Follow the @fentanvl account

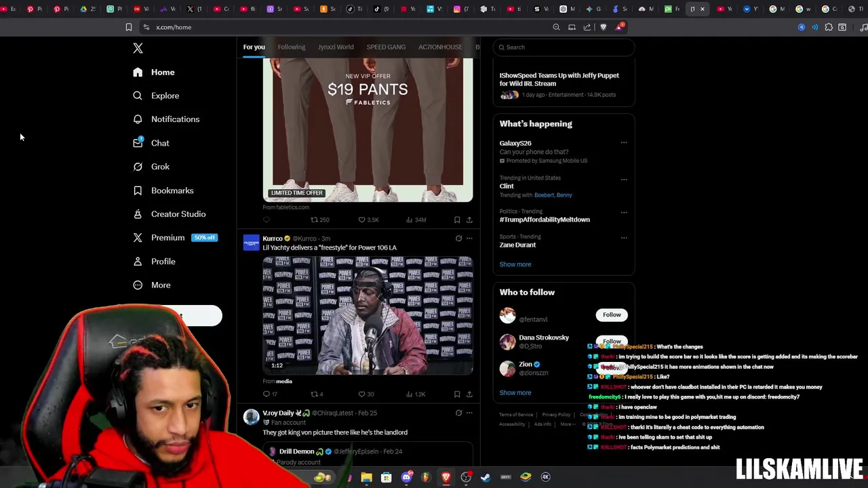612,314
